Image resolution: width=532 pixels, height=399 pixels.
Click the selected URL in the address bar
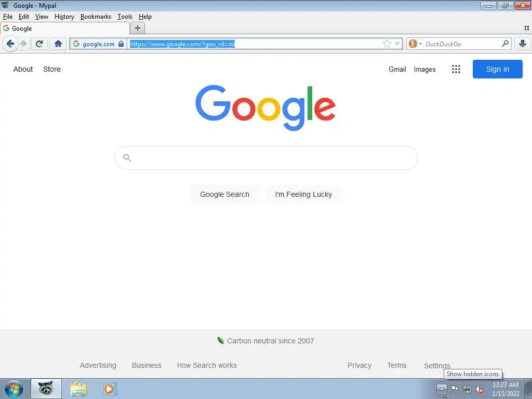pyautogui.click(x=182, y=44)
